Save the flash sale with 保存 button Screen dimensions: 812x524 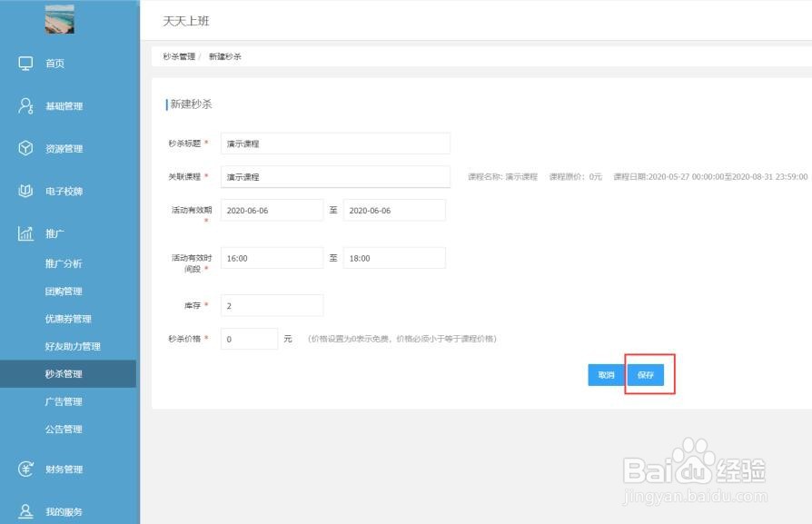pos(646,374)
